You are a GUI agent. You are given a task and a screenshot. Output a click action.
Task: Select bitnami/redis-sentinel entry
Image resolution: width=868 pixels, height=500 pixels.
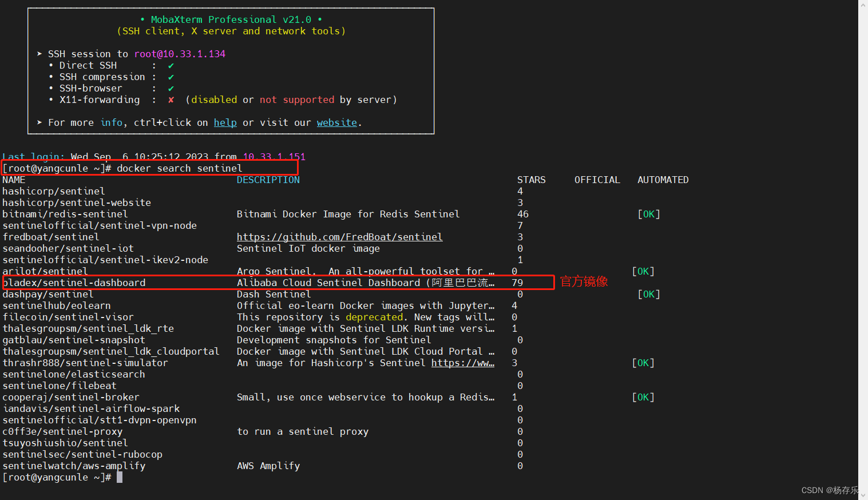(65, 214)
